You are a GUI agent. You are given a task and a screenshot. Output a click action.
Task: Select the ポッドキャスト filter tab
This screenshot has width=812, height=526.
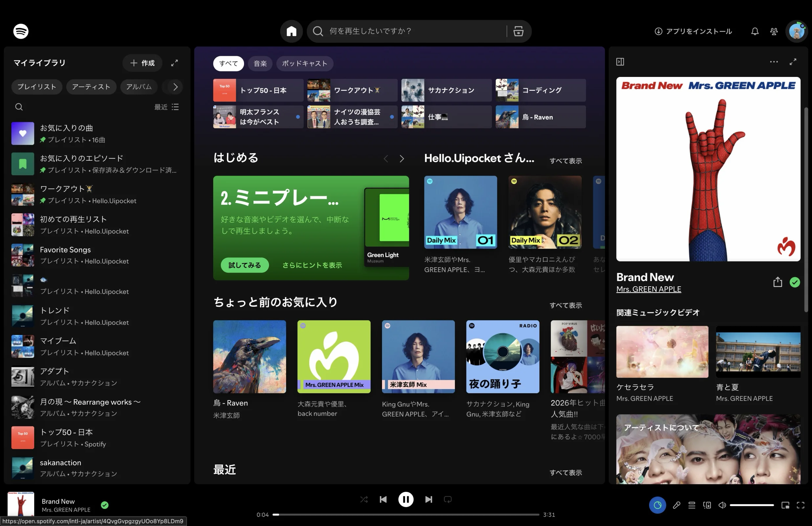(x=304, y=63)
